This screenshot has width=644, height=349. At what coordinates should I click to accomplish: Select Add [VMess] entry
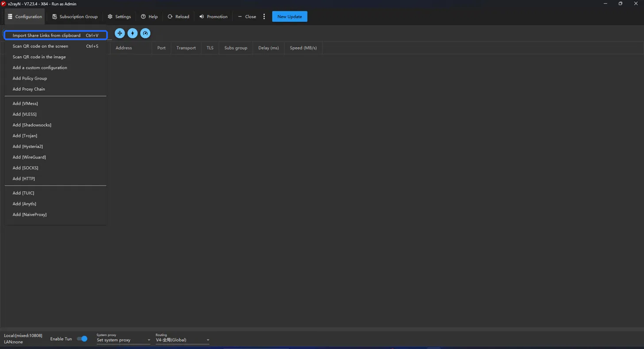coord(55,103)
